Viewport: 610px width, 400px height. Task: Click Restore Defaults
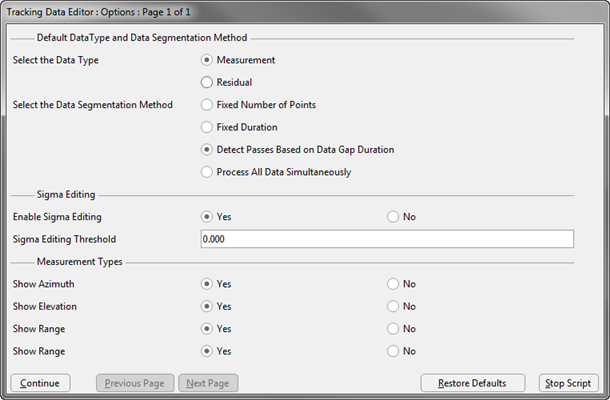[473, 383]
